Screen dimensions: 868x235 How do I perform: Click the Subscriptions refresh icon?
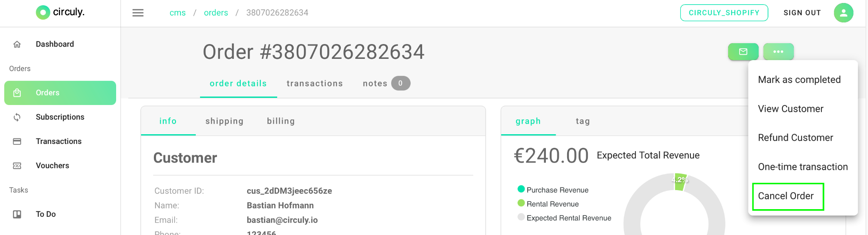coord(17,117)
